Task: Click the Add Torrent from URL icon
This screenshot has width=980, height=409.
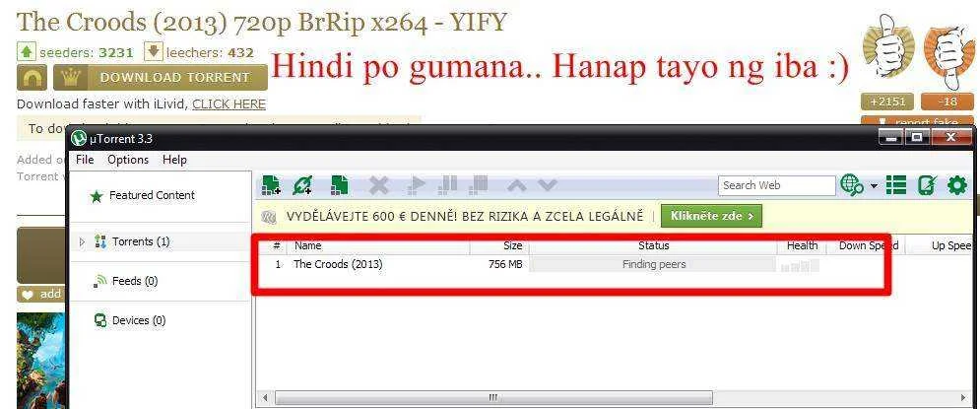Action: click(302, 185)
